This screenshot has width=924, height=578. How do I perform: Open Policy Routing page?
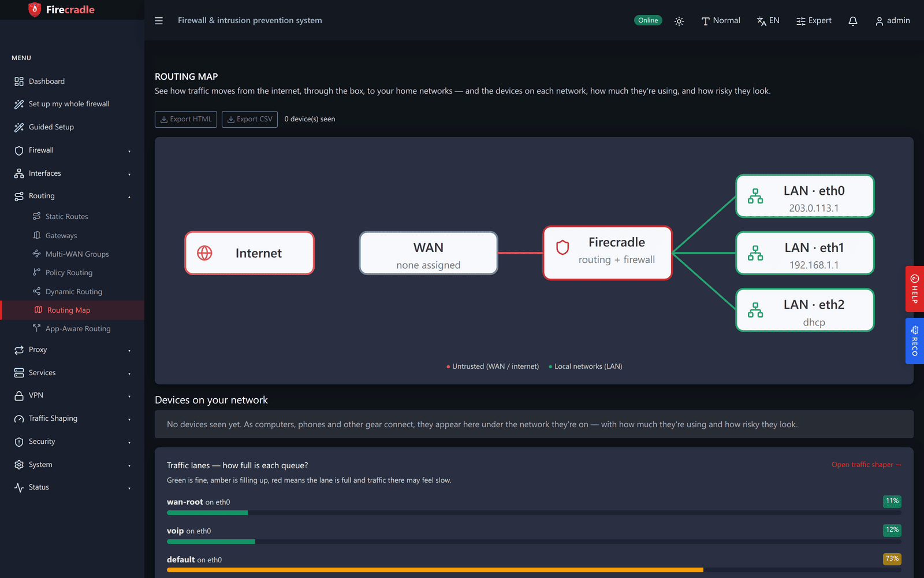click(x=72, y=273)
